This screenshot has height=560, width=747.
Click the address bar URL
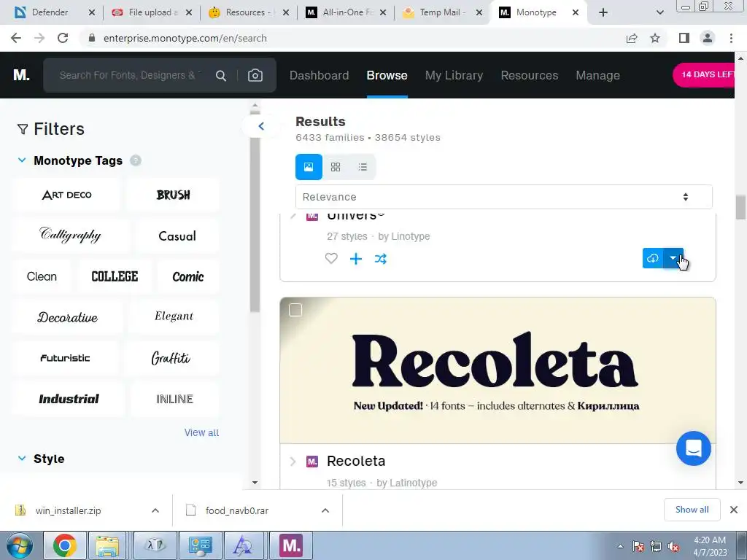pos(185,38)
